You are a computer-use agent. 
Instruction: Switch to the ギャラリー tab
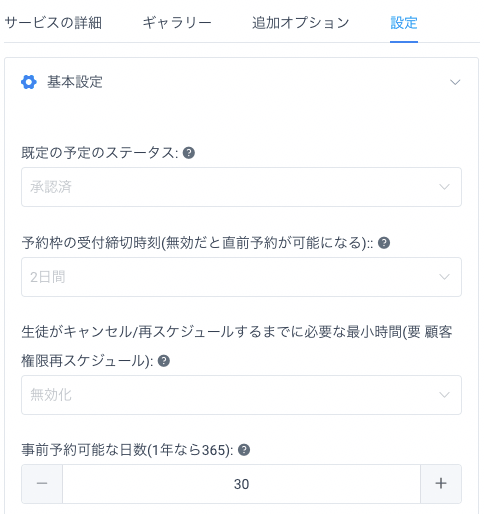(x=177, y=23)
